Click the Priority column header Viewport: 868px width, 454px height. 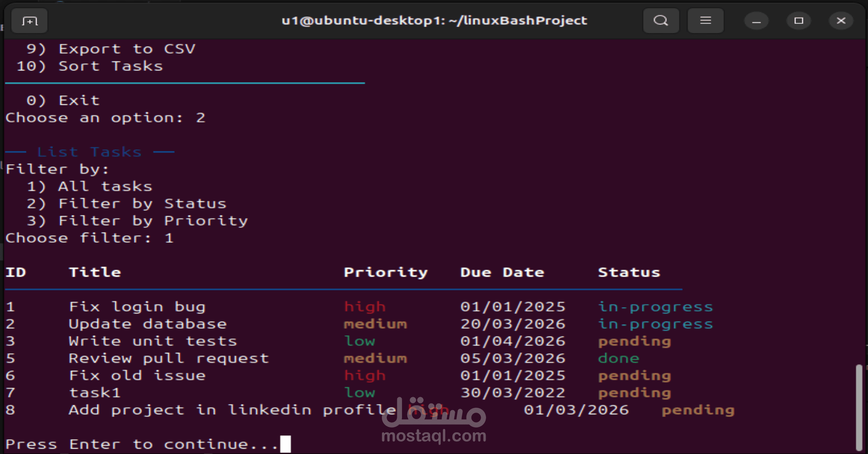click(386, 272)
